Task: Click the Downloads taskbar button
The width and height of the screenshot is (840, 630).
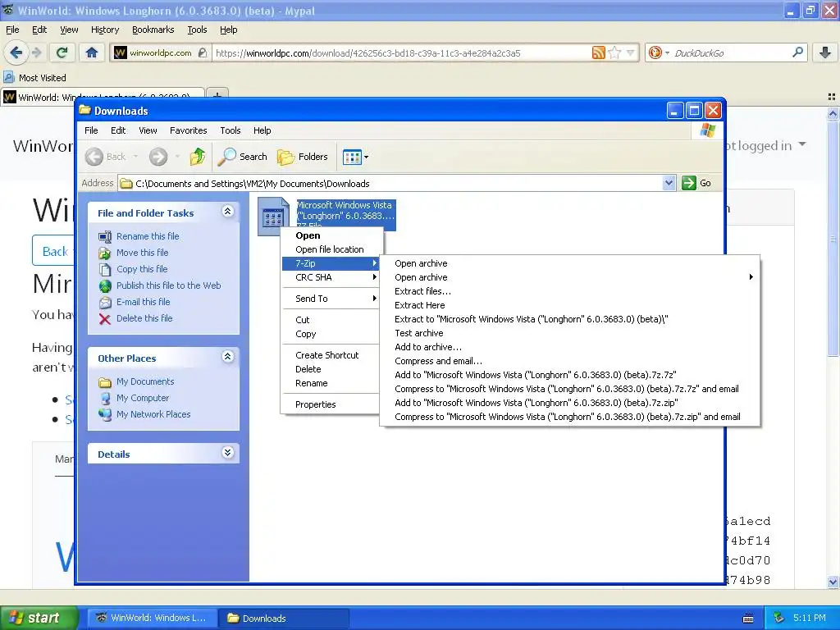Action: point(284,618)
